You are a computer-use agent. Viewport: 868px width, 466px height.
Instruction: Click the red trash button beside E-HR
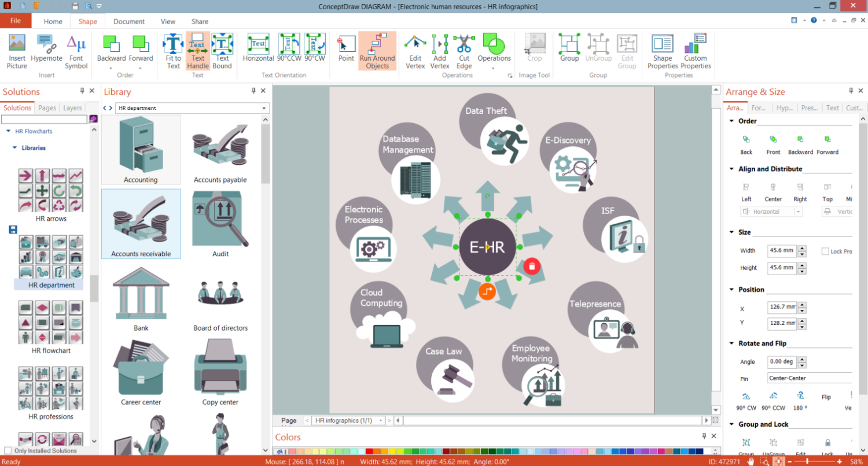532,266
